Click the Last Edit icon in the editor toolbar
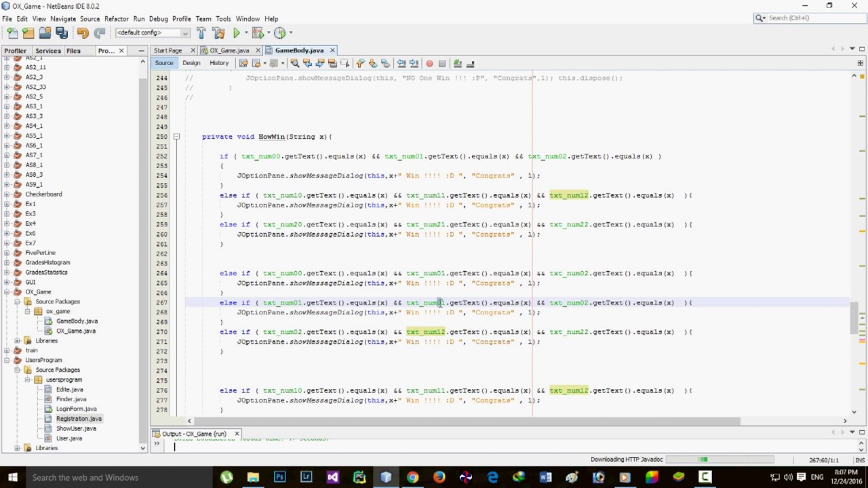The width and height of the screenshot is (868, 488). (243, 63)
